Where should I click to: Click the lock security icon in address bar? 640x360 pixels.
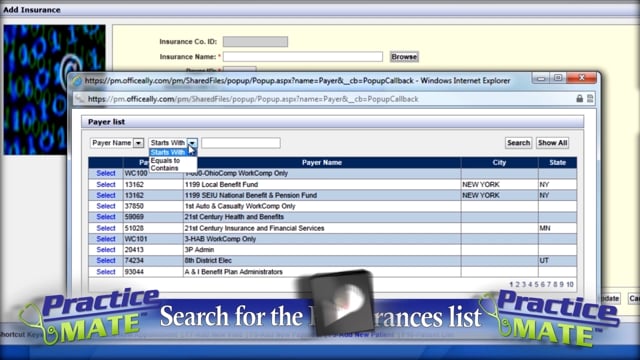[579, 99]
